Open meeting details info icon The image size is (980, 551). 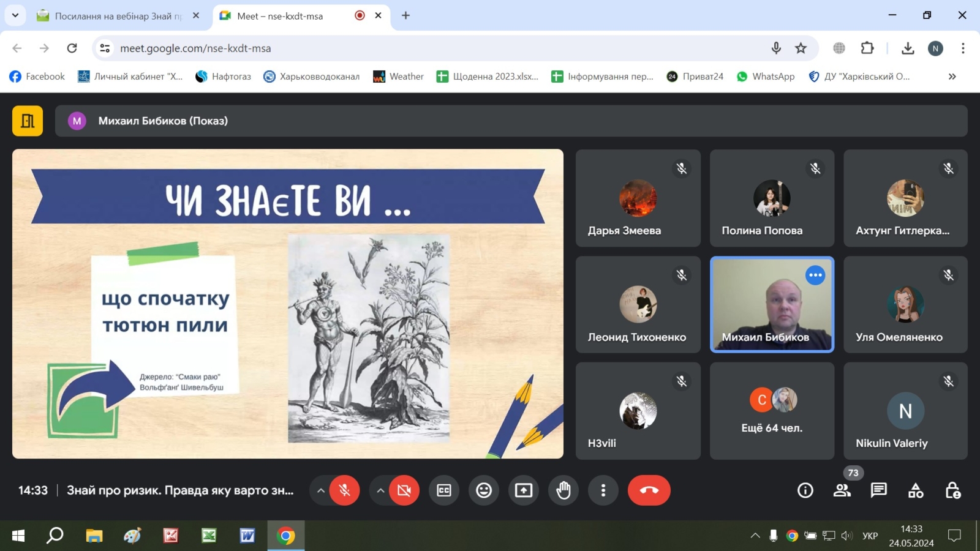(x=805, y=490)
